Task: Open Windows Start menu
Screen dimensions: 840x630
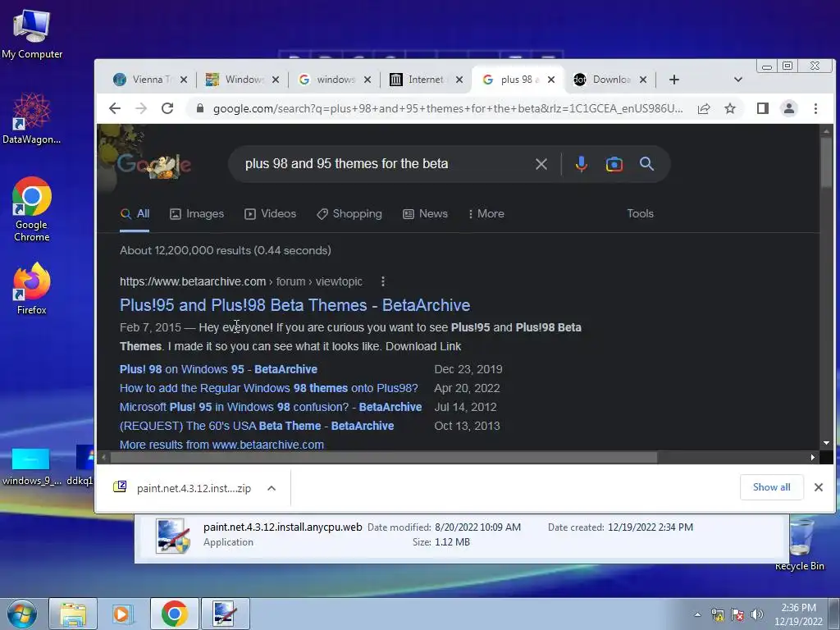Action: [x=22, y=614]
